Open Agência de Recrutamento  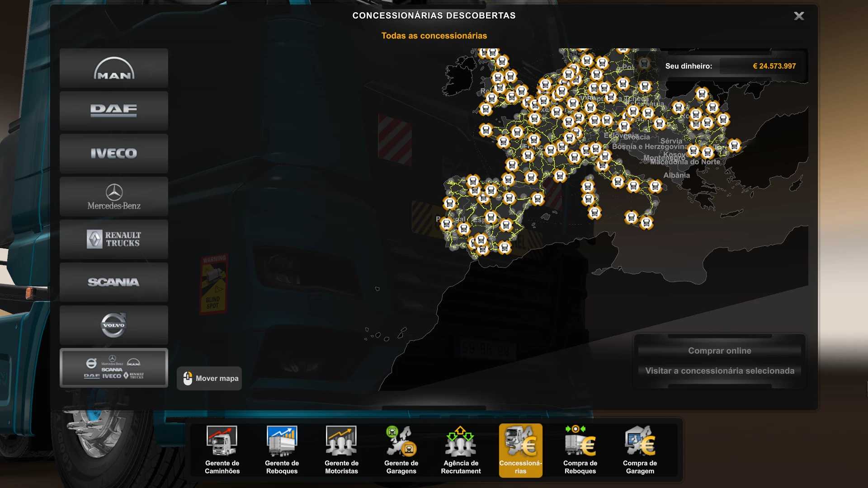pyautogui.click(x=461, y=450)
